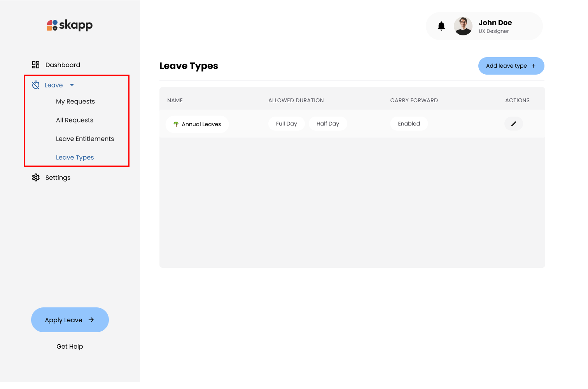The height and width of the screenshot is (389, 588).
Task: Click the skapp logo
Action: (x=69, y=25)
